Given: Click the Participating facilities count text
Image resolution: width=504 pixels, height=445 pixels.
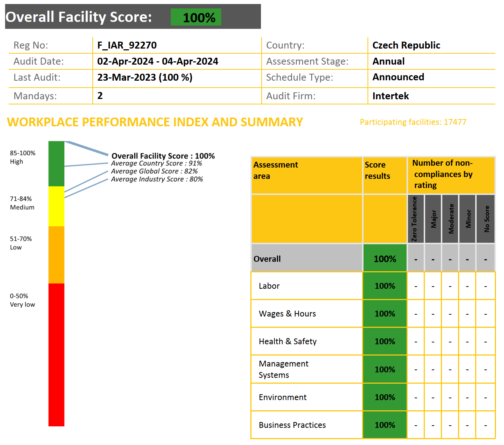Looking at the screenshot, I should [413, 122].
